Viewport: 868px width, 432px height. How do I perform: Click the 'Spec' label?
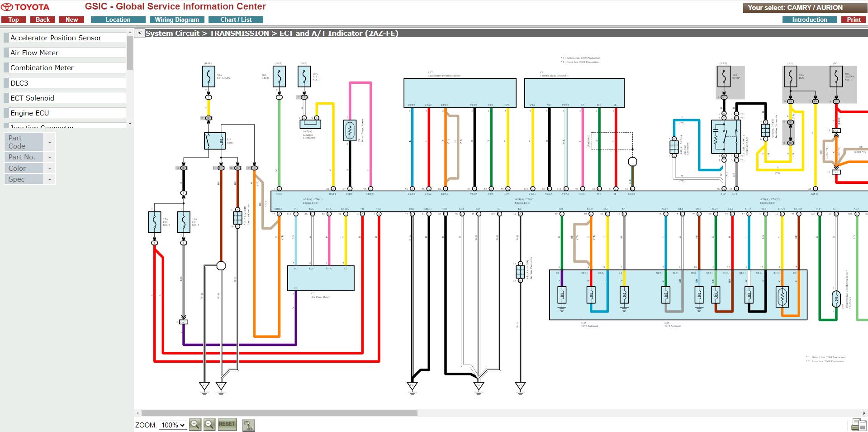tap(24, 179)
